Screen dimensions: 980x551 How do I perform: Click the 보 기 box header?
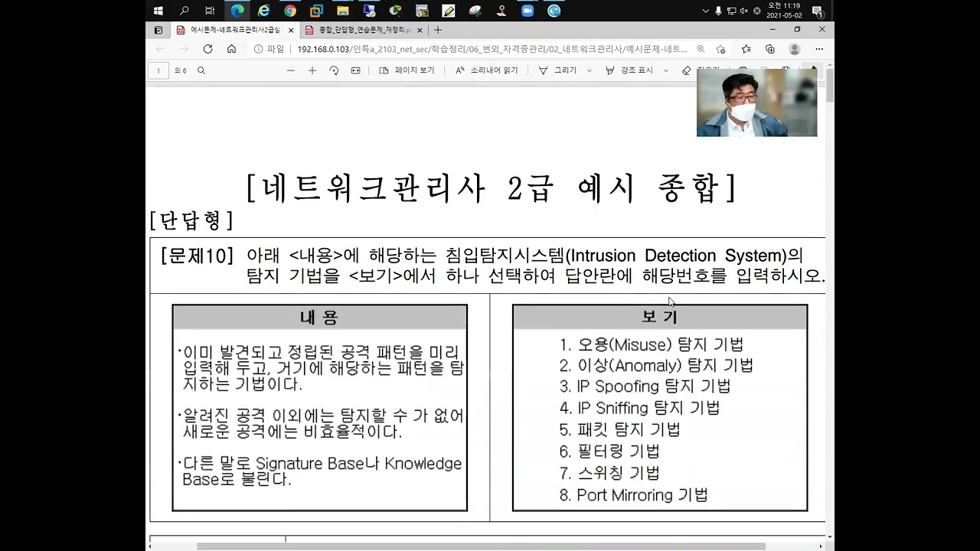660,317
